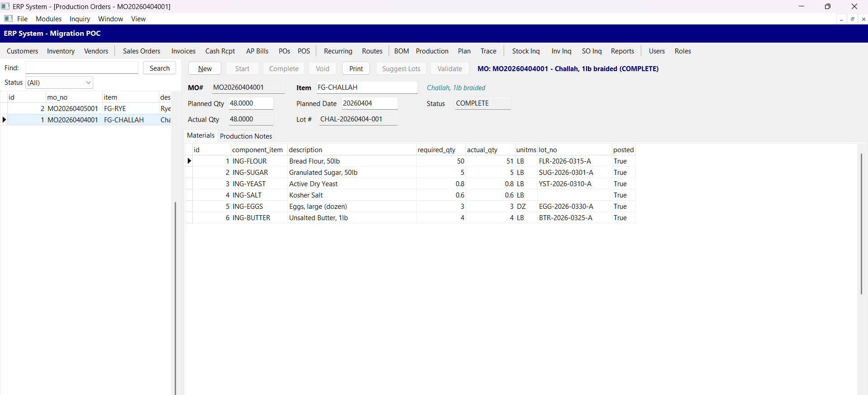The width and height of the screenshot is (868, 395).
Task: Open the Inventory module
Action: 61,51
